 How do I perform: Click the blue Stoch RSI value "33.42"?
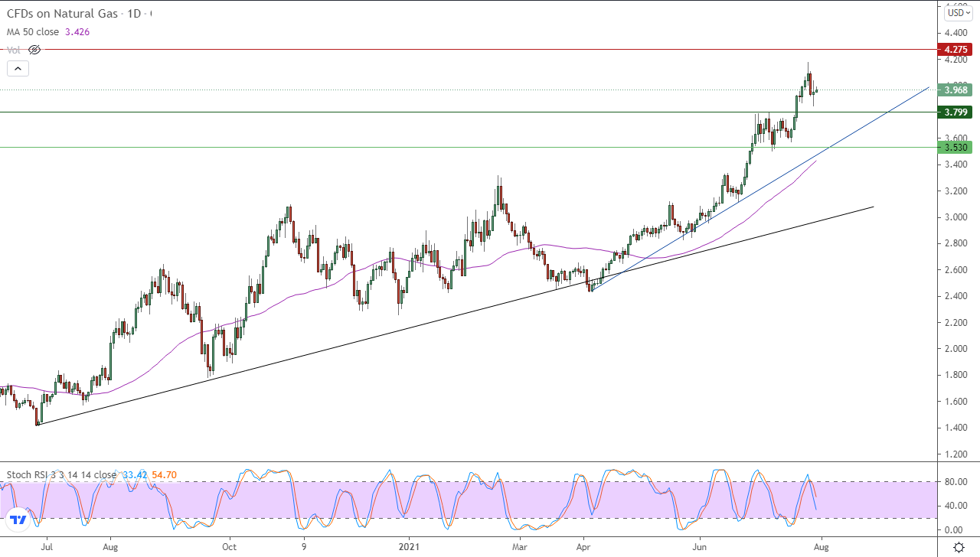[x=135, y=474]
